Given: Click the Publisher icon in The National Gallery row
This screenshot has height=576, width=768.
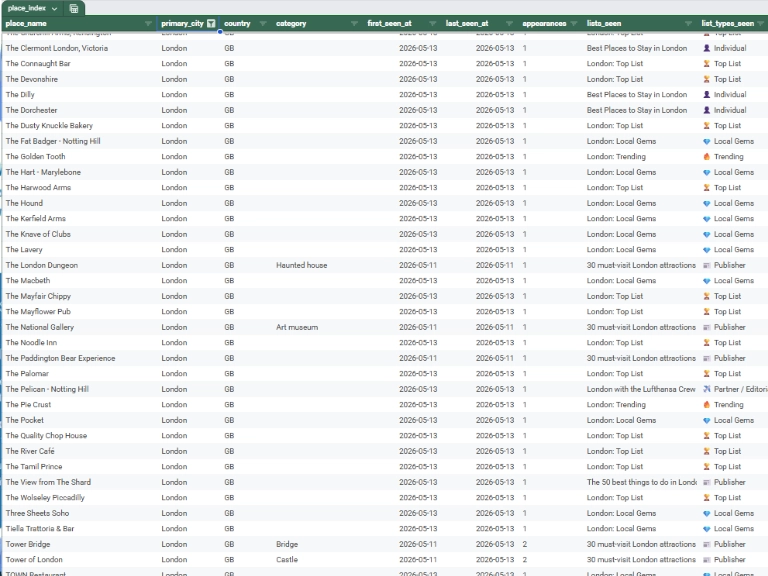Looking at the screenshot, I should coord(706,327).
